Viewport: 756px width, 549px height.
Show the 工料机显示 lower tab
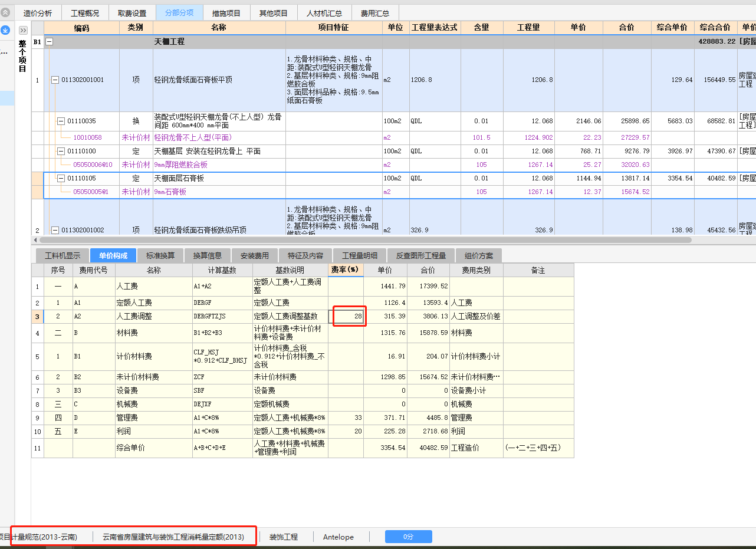click(x=63, y=255)
